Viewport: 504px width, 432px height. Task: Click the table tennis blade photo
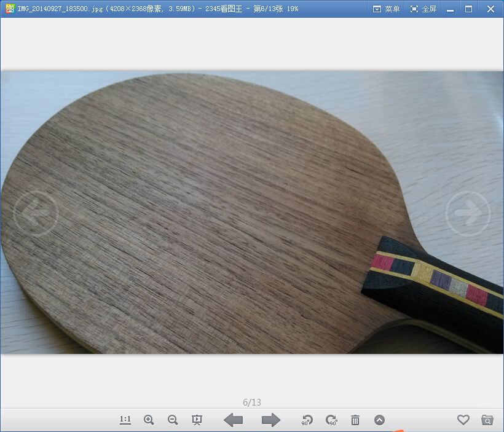coord(203,203)
